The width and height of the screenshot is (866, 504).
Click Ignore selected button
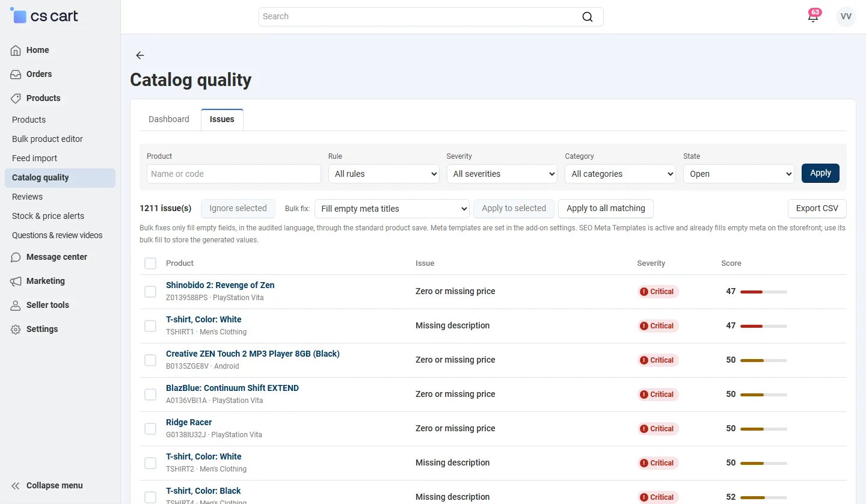click(238, 209)
